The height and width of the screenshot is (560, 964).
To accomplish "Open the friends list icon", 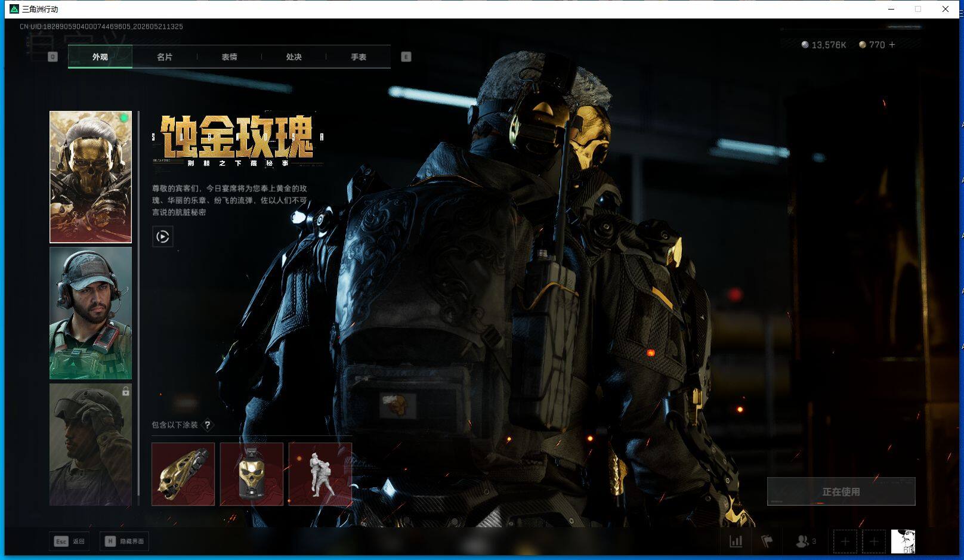I will coord(805,542).
